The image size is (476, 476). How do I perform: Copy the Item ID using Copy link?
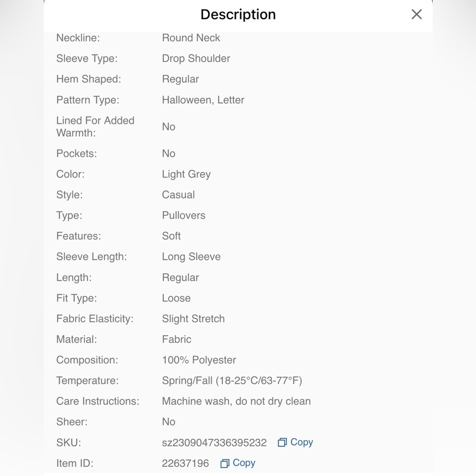tap(244, 463)
